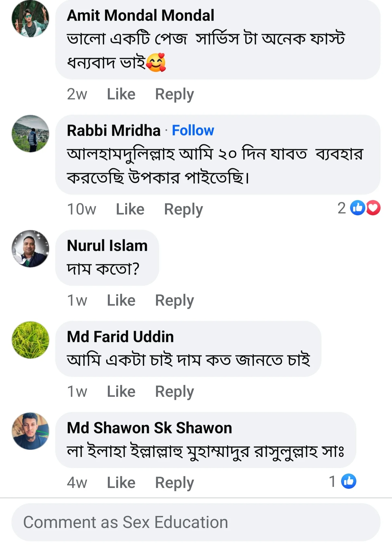Click the 2w timestamp on Amit's comment

pyautogui.click(x=77, y=94)
